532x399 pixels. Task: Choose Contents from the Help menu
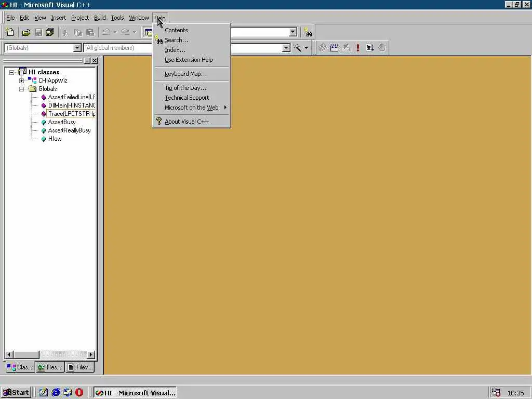click(192, 30)
